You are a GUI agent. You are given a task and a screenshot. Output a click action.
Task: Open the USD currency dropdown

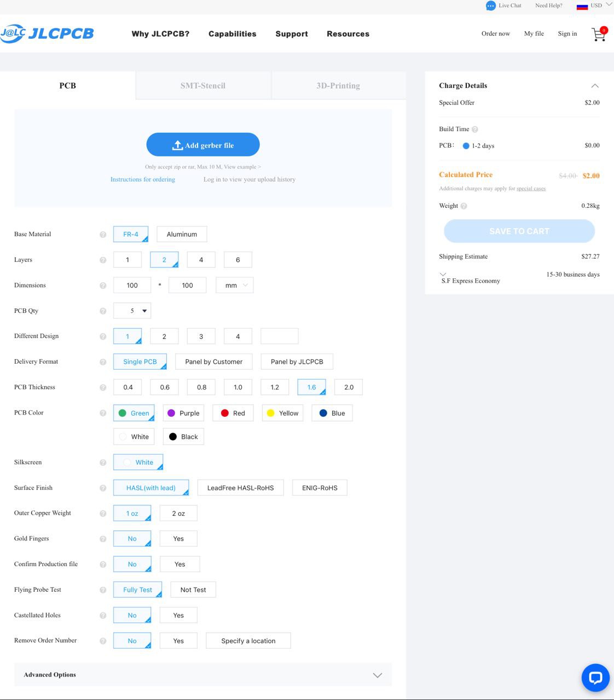click(601, 5)
